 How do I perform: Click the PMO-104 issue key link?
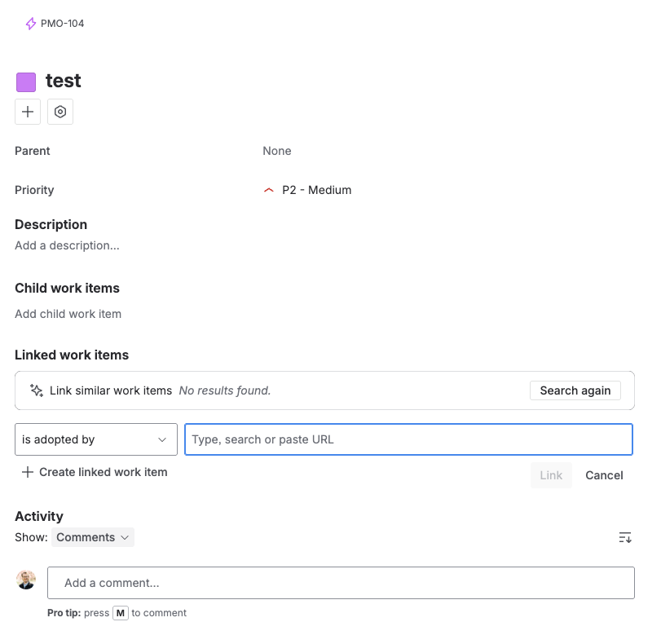coord(63,24)
